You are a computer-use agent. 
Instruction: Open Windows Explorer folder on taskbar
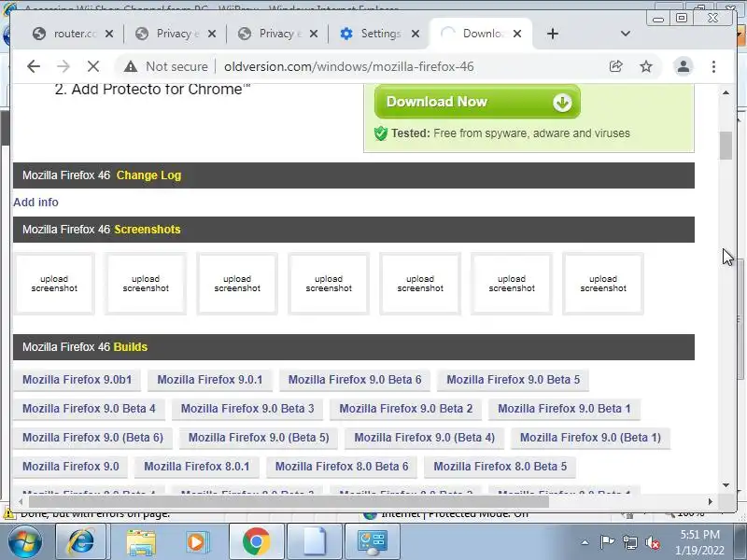(x=141, y=541)
